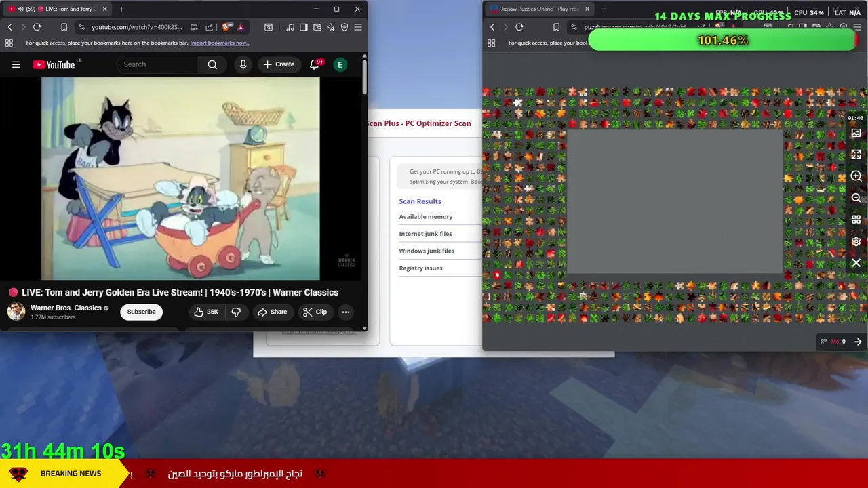Click the YouTube search magnifier button

tap(212, 64)
